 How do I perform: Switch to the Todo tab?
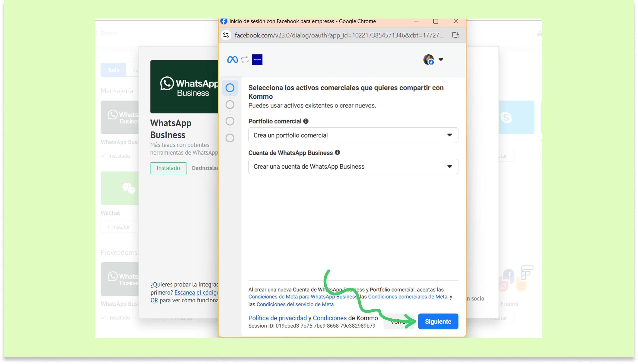click(x=113, y=70)
